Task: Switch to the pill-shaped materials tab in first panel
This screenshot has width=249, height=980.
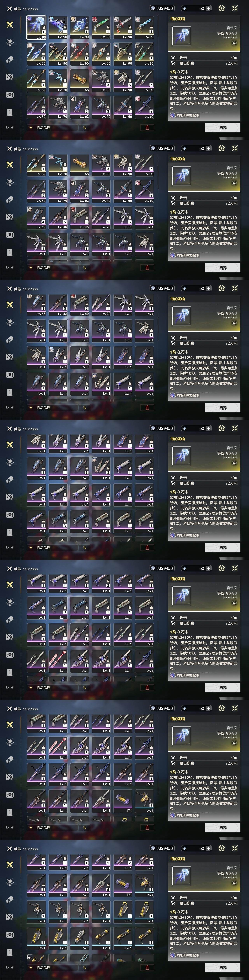Action: [10, 60]
